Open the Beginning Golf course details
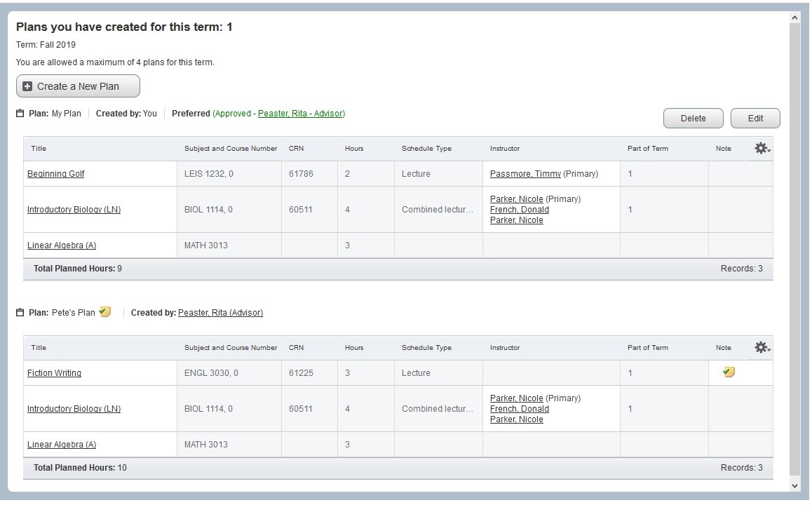 (55, 173)
